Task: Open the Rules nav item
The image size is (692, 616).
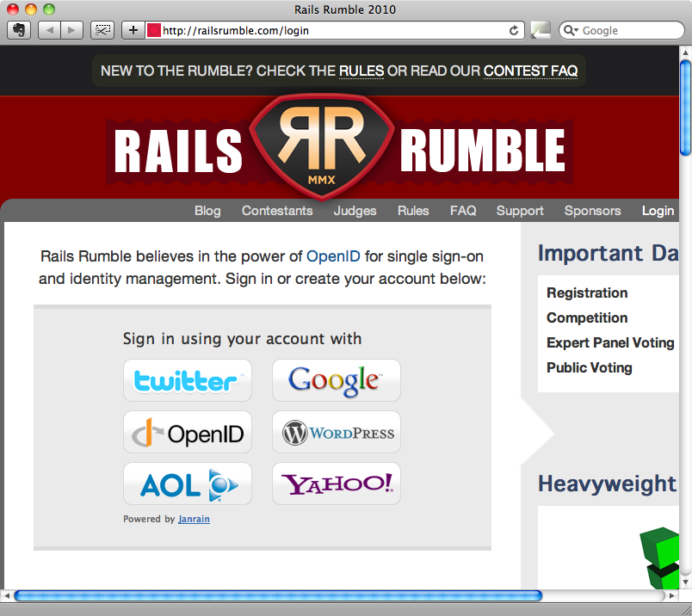Action: tap(413, 211)
